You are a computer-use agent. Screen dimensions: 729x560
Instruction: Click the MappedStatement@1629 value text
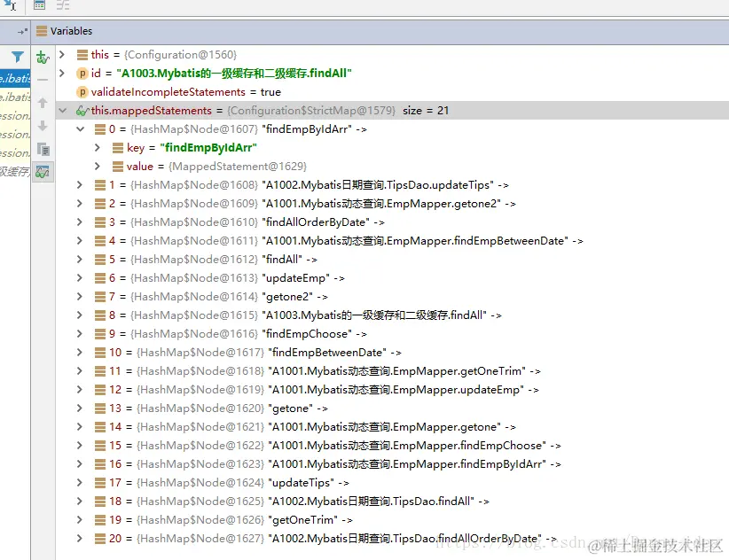(x=238, y=167)
